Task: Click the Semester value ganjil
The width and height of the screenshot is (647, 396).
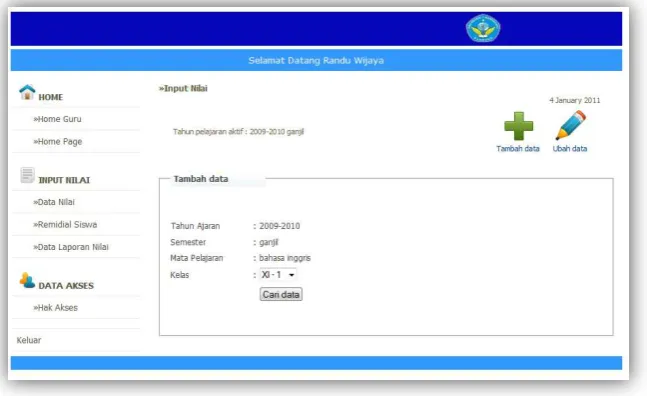Action: click(269, 242)
